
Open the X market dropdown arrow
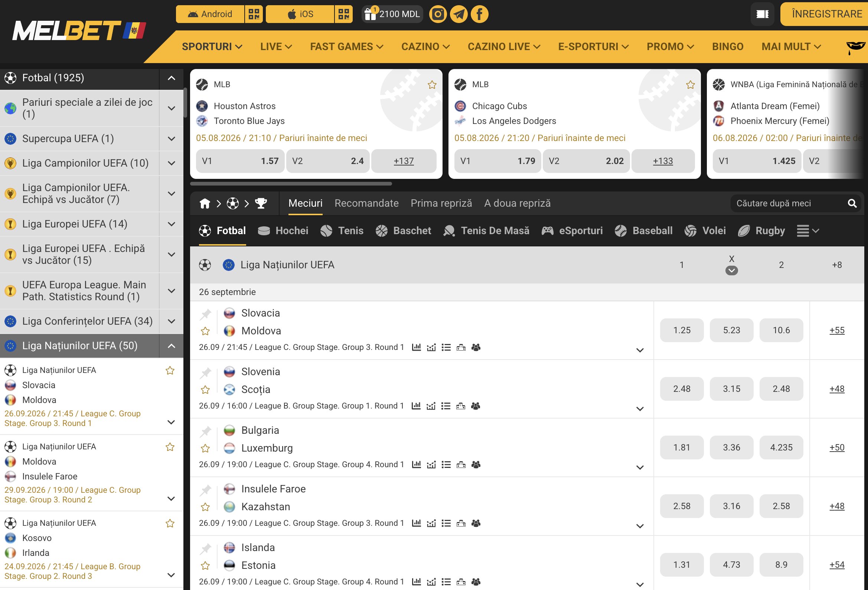731,271
